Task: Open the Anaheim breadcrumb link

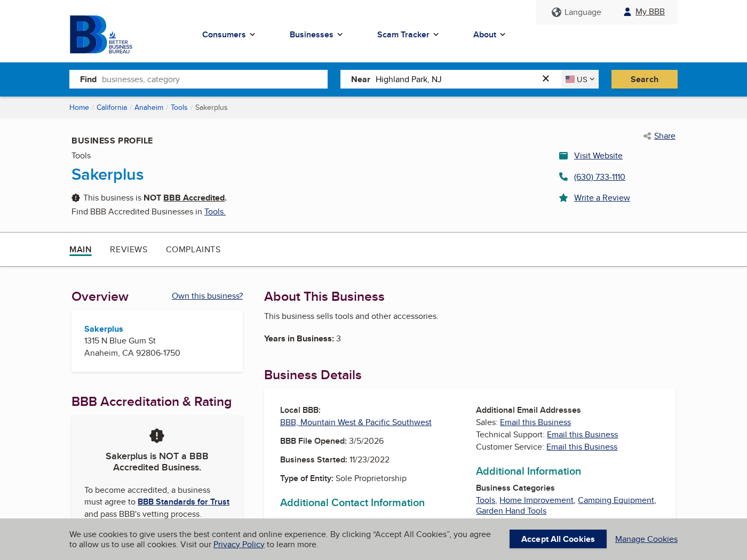Action: [149, 108]
